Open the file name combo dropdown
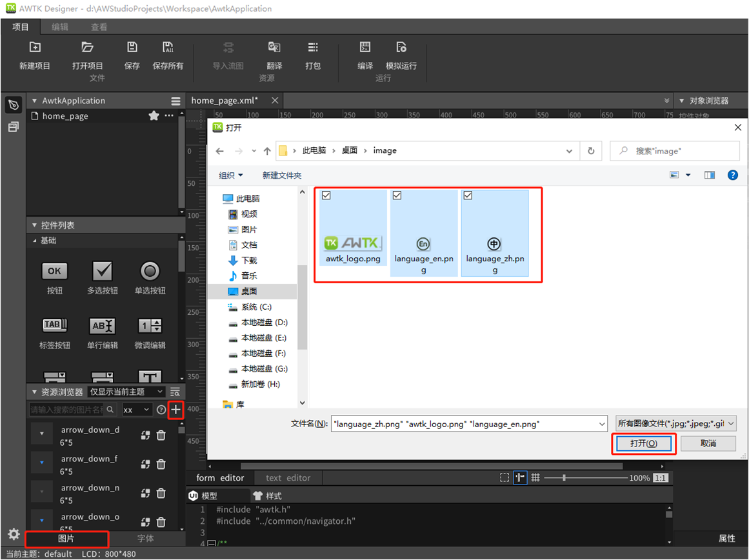 [602, 424]
